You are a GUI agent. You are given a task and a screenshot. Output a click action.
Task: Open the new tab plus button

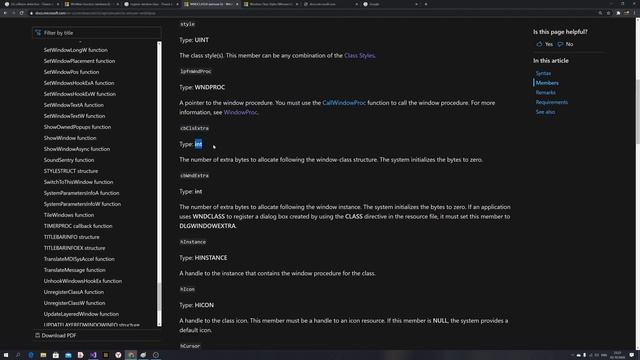pos(426,4)
